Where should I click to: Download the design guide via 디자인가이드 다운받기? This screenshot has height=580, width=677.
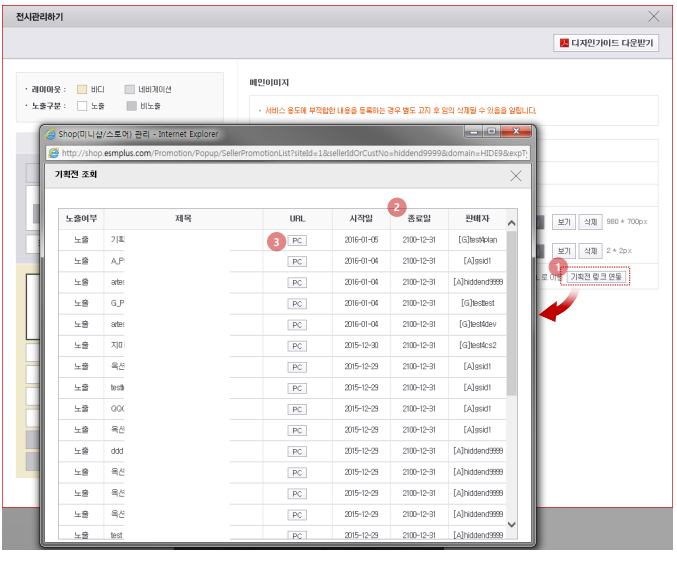click(606, 43)
